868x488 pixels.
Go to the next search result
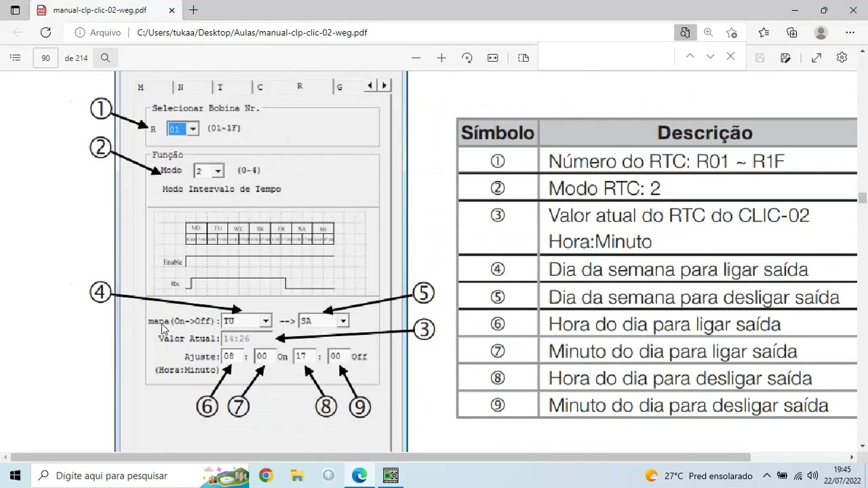(x=710, y=57)
